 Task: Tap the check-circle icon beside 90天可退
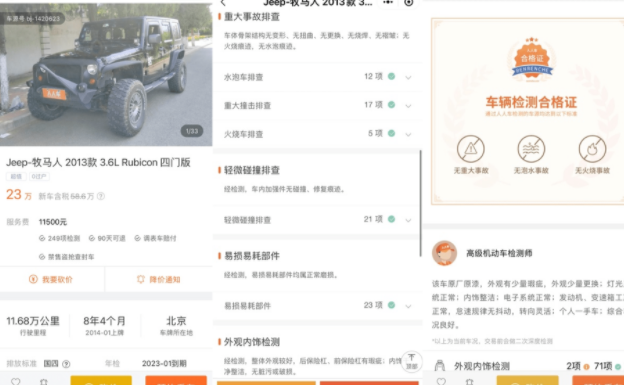point(92,238)
